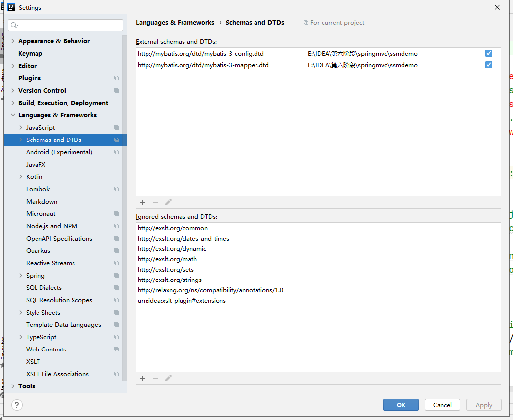
Task: Click the settings tree vertical scrollbar
Action: coord(125,208)
